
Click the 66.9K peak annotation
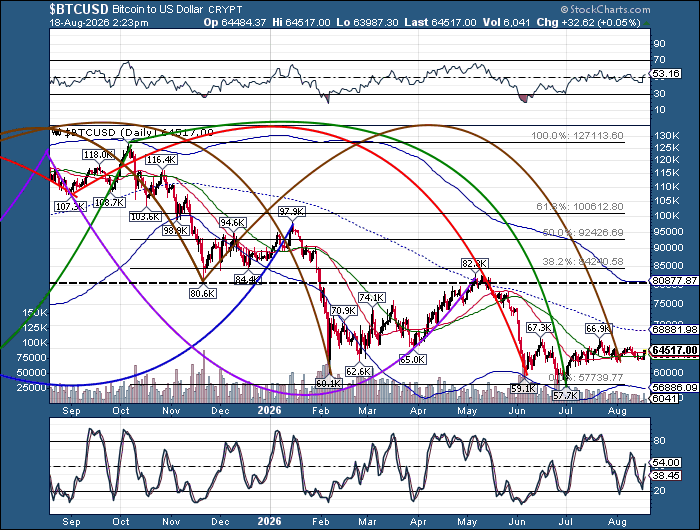598,329
